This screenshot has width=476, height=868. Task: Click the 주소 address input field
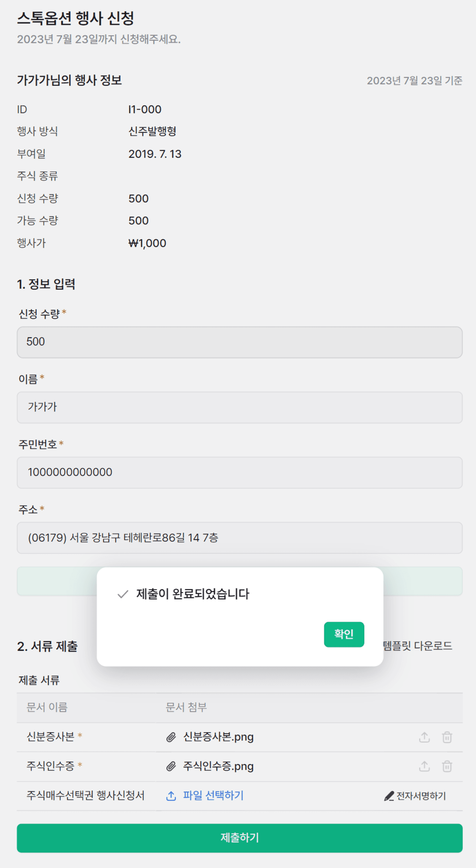240,538
